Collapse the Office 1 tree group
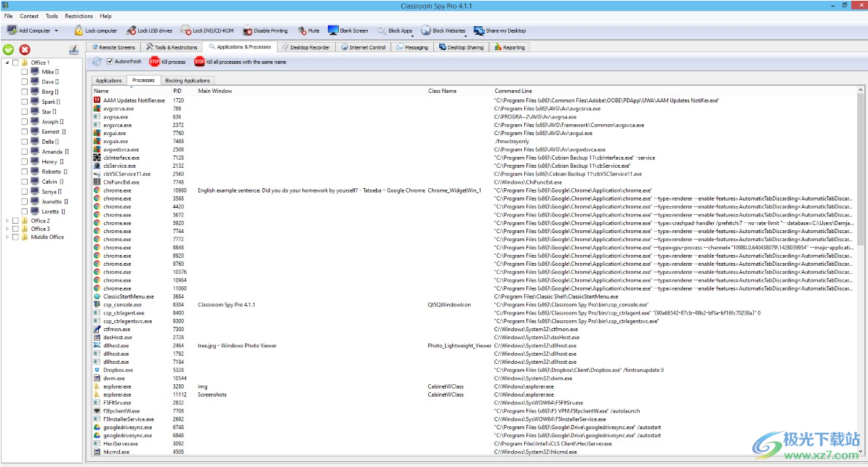This screenshot has width=868, height=467. coord(7,62)
